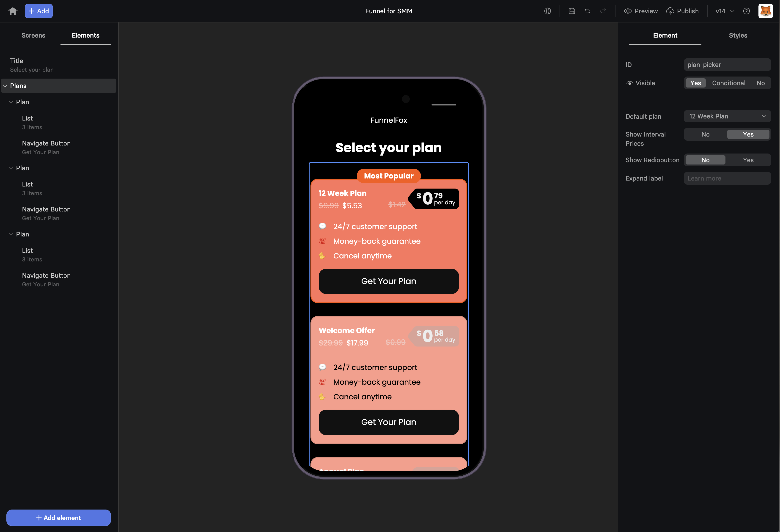Select the Title element row
Screen dimensions: 780x532
59,65
